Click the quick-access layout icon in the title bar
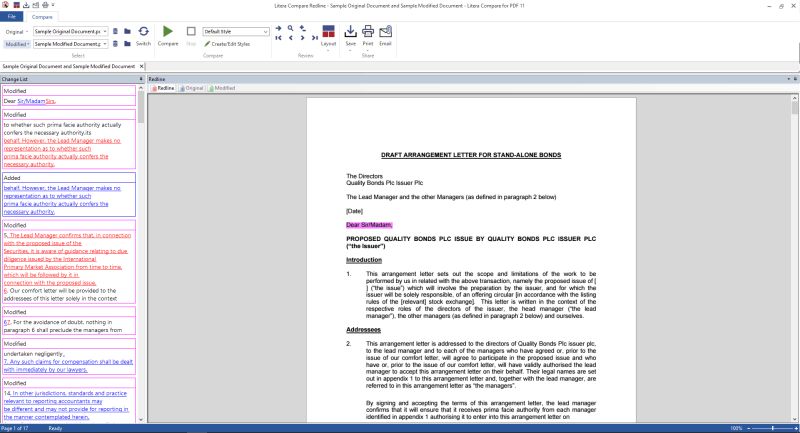Screen dimensions: 800x433 coord(16,5)
